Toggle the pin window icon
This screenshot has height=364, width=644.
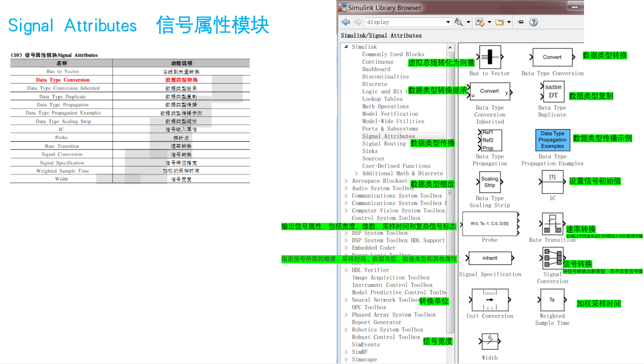[520, 22]
